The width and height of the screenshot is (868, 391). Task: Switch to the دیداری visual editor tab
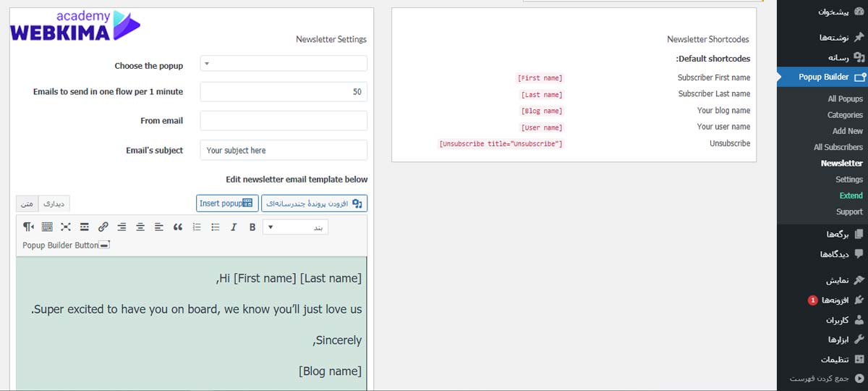pyautogui.click(x=54, y=203)
